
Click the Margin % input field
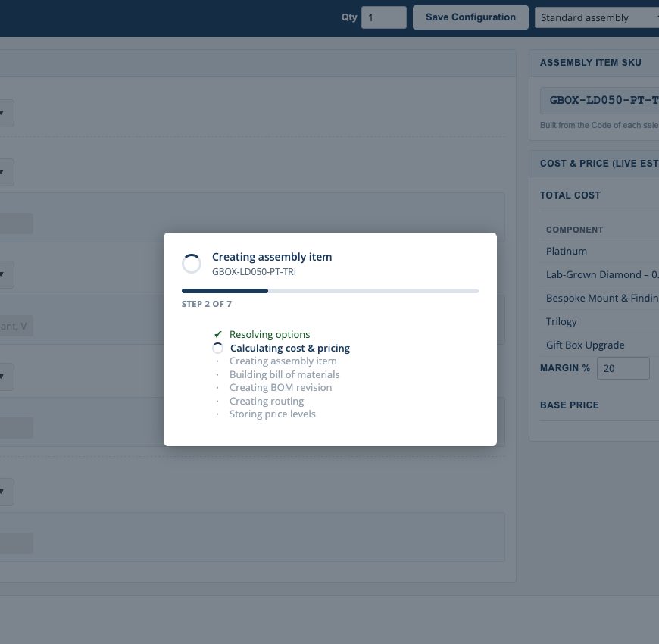click(623, 368)
